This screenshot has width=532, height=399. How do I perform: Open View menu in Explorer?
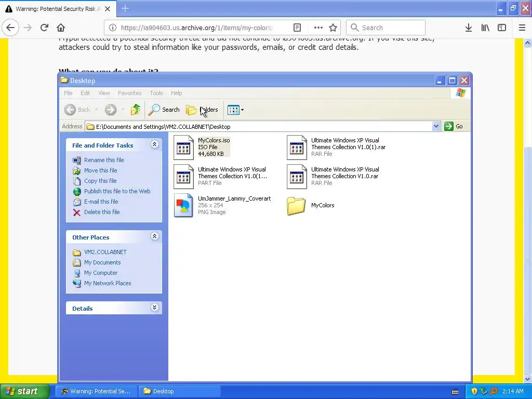click(x=104, y=93)
